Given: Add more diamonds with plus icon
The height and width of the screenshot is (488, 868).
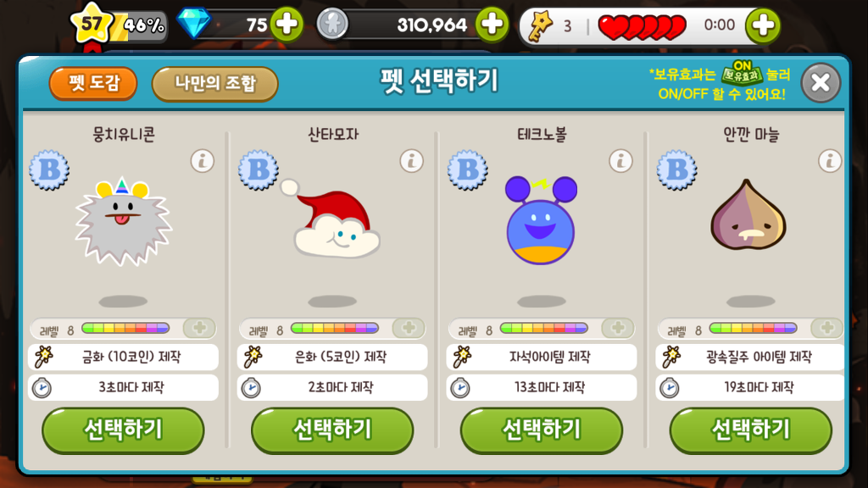Looking at the screenshot, I should (287, 25).
